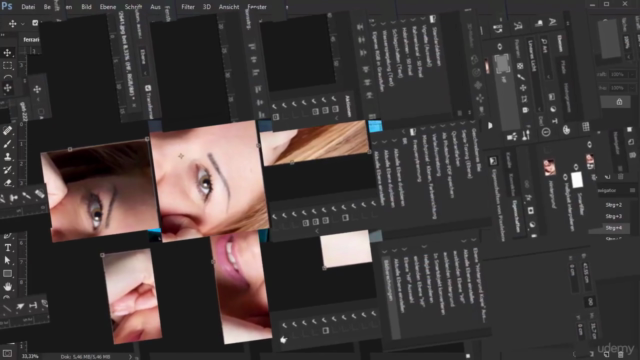Click the rotated checkerboard transparency lock icon

520,66
